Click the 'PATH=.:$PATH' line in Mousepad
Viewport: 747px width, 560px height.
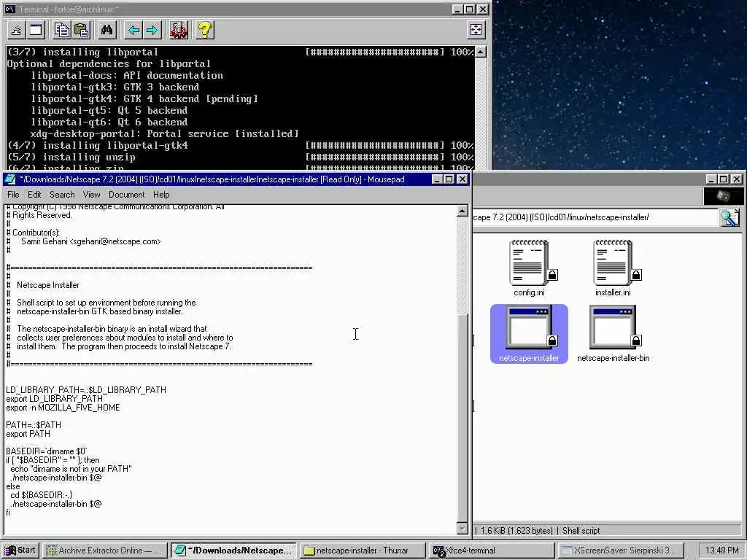click(x=34, y=425)
